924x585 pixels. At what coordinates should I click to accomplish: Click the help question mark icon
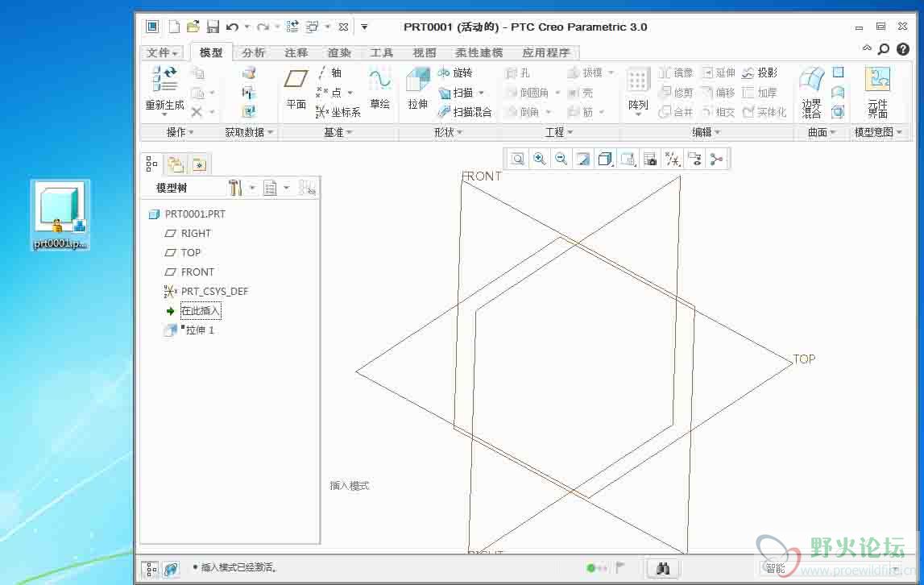pyautogui.click(x=903, y=49)
